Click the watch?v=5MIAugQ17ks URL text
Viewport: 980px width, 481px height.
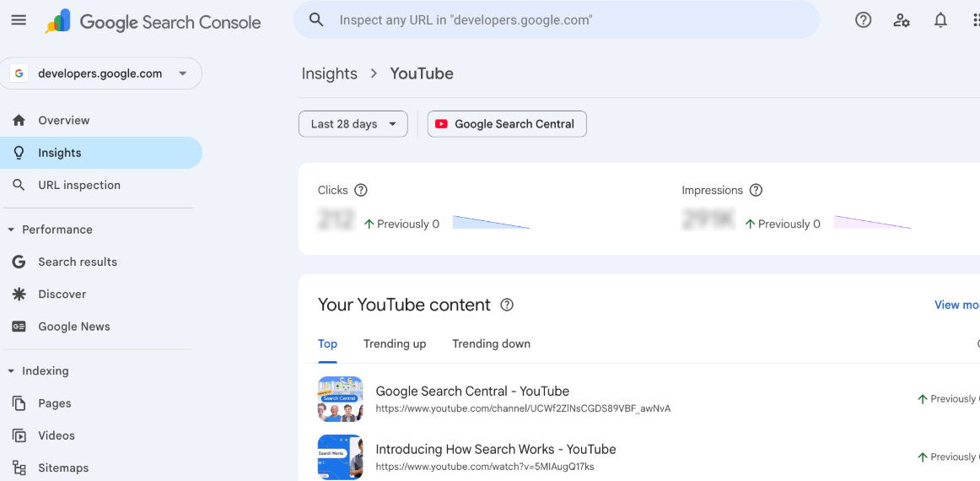485,467
